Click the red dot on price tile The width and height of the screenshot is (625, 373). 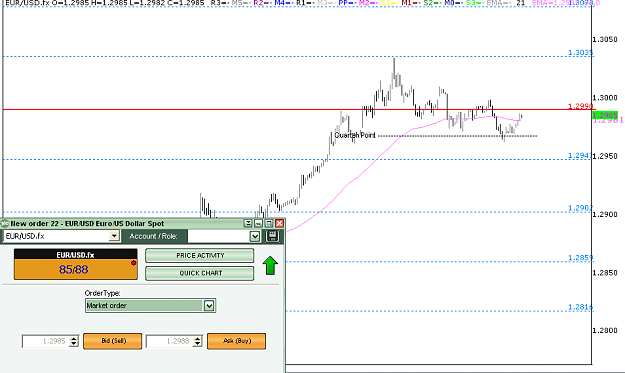(x=134, y=263)
